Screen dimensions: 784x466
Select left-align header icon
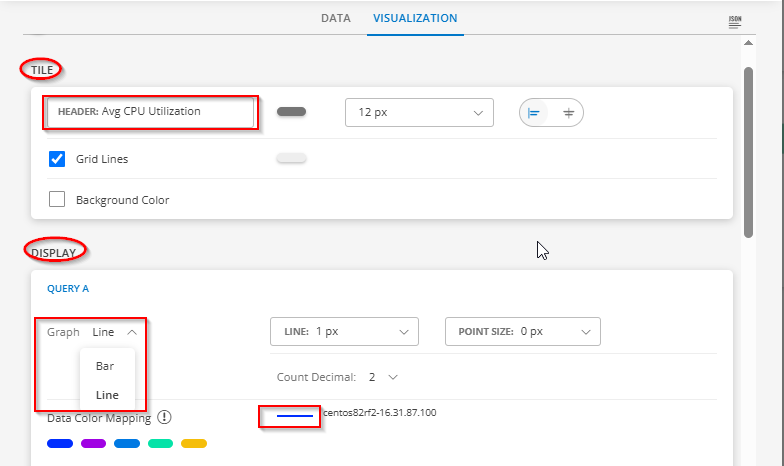(x=534, y=113)
